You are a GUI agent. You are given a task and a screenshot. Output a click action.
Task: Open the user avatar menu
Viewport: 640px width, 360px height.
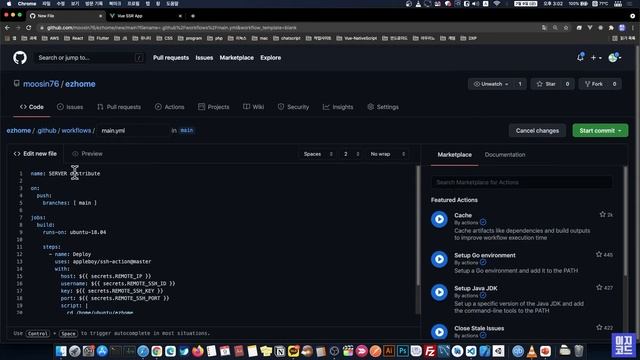coord(615,58)
